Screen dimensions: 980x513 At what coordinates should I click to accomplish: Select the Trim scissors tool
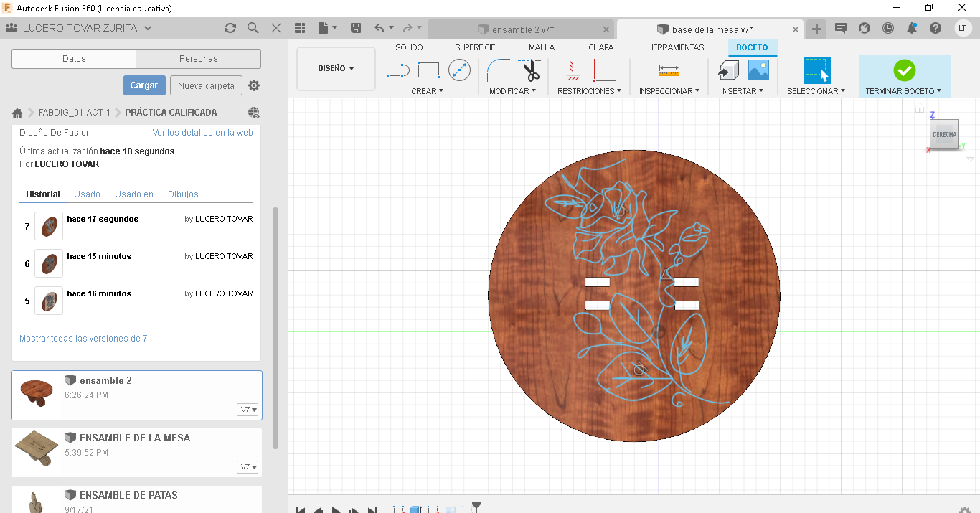tap(530, 70)
